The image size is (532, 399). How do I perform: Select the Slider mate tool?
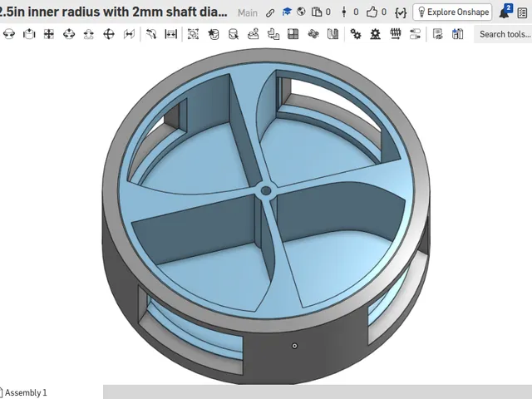(29, 34)
